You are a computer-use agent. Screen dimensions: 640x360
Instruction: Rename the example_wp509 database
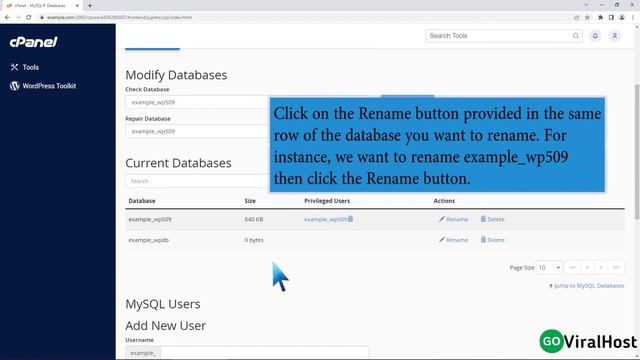coord(453,219)
